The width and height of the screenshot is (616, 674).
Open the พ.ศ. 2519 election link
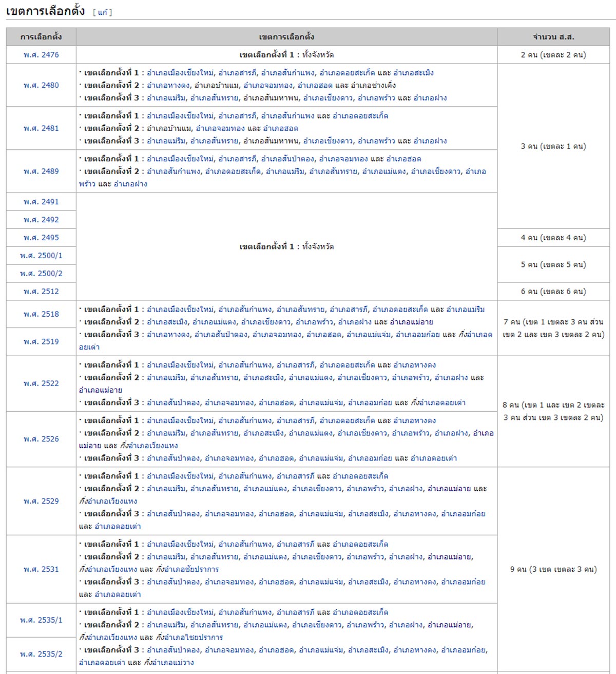[x=41, y=342]
